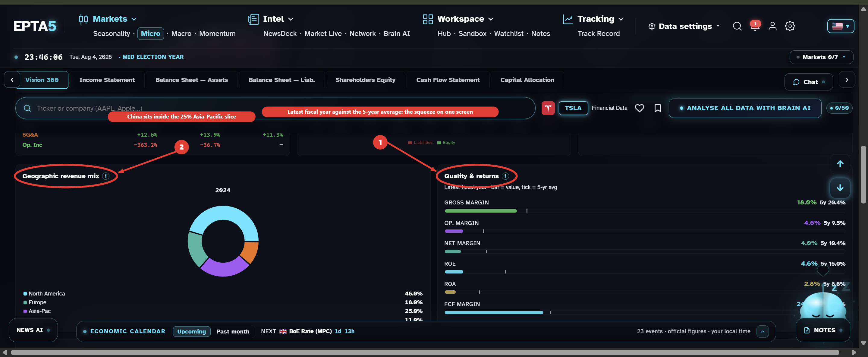Favorite TSLA with the heart icon
Viewport: 868px width, 357px height.
639,108
